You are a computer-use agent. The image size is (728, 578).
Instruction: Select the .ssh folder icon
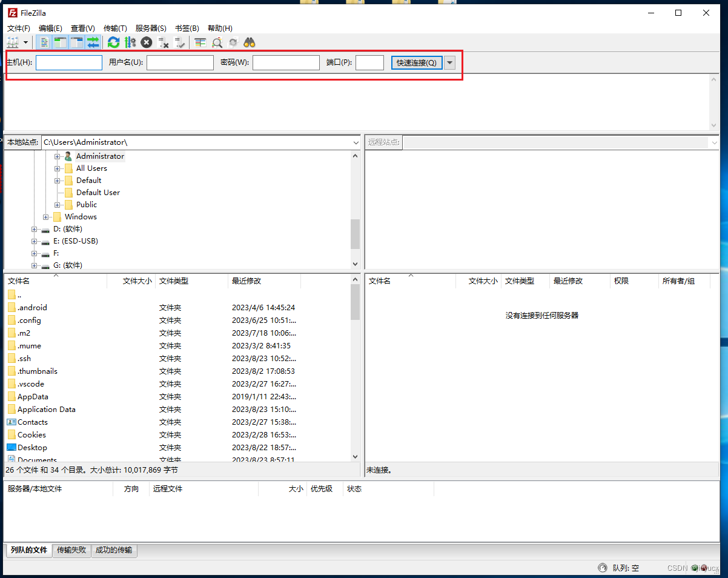pos(12,358)
